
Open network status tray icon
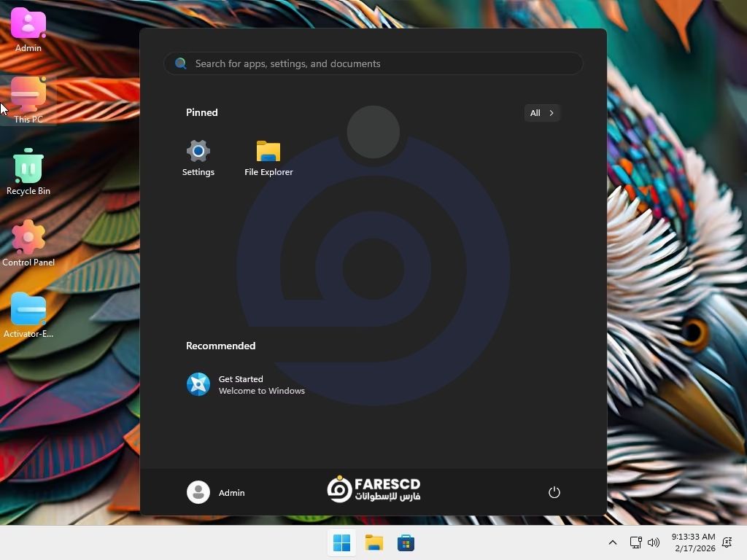pos(635,542)
